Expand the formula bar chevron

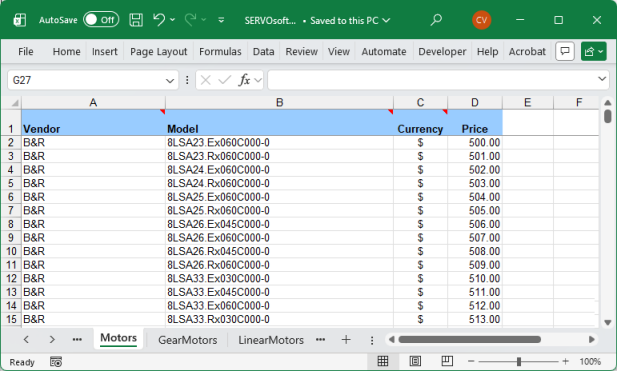(602, 79)
